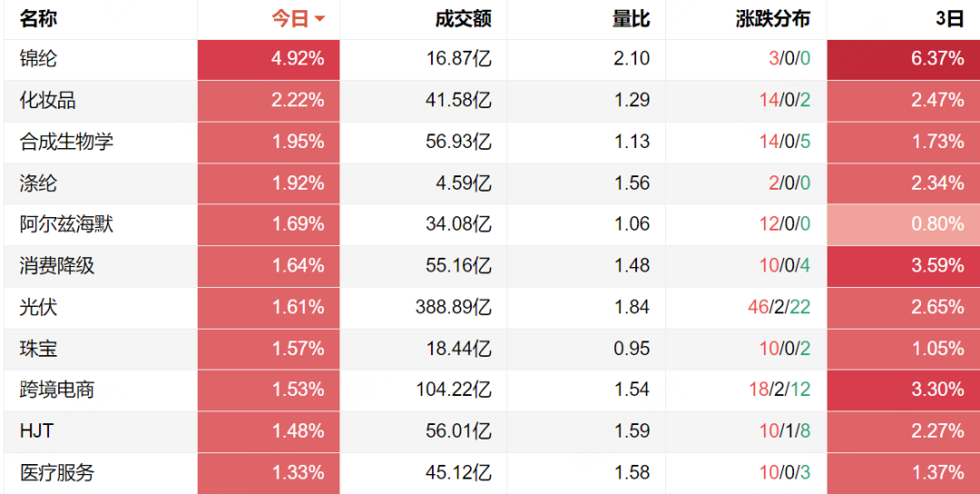980x494 pixels.
Task: Click 46/2/22 distribution for 光伏
Action: pyautogui.click(x=779, y=307)
